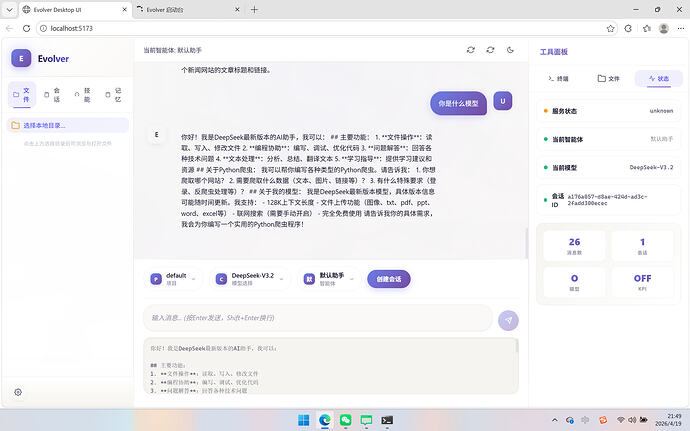This screenshot has height=431, width=690.
Task: Open browser settings and more menu
Action: coord(681,28)
